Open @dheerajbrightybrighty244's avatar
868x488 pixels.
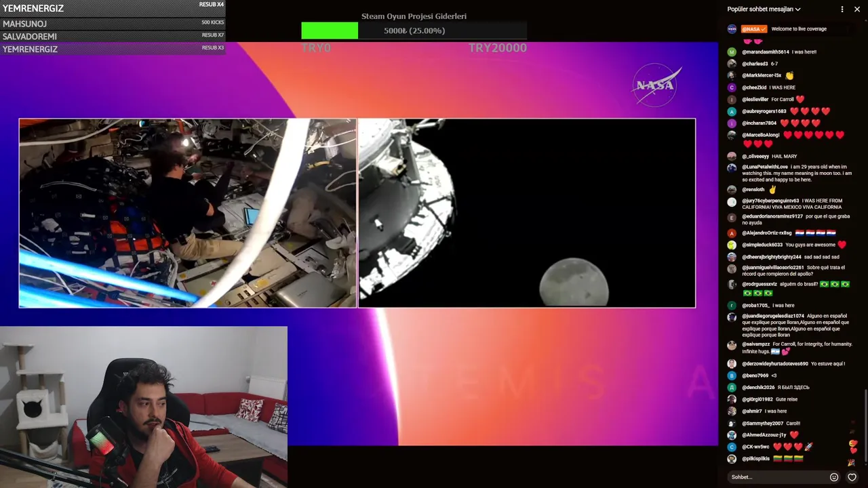click(732, 257)
